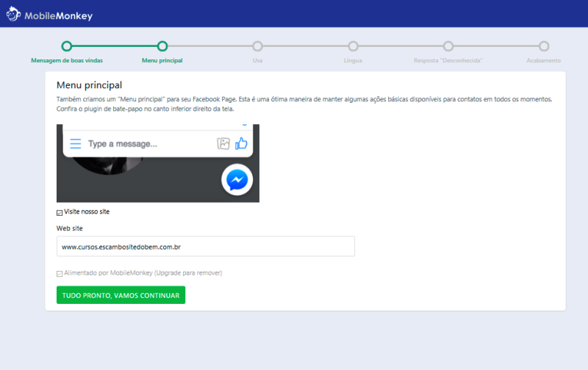Open the 'Acabamento' step
Viewport: 588px width, 370px height.
tap(544, 46)
